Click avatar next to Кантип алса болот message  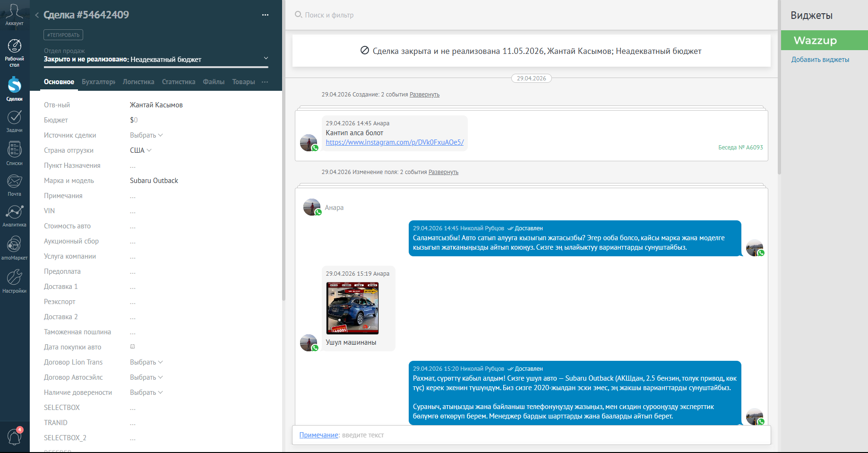tap(309, 143)
